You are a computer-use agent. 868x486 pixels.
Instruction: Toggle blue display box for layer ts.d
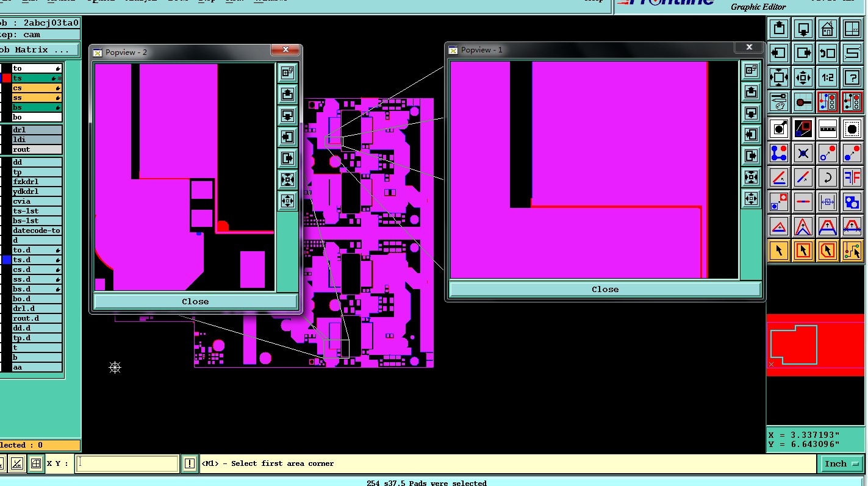6,260
